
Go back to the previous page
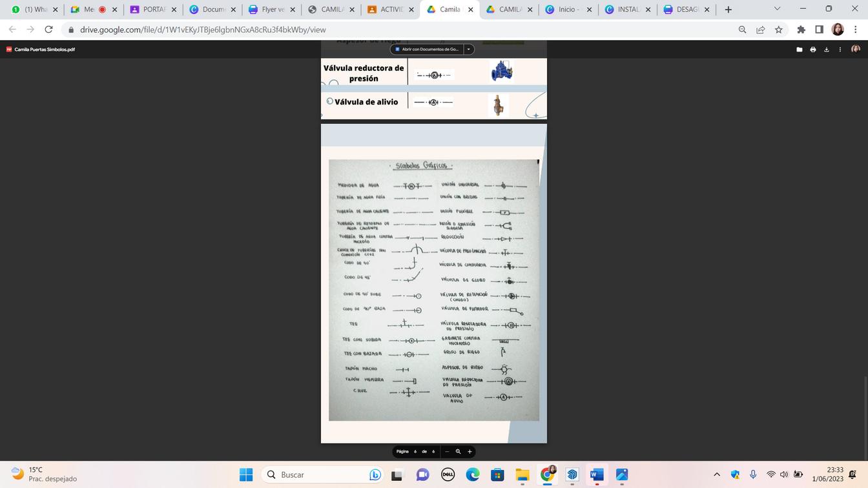click(x=12, y=30)
